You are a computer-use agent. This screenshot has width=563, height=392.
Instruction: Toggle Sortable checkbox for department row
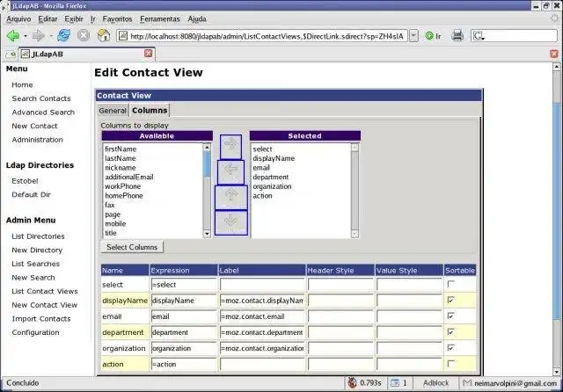coord(450,331)
